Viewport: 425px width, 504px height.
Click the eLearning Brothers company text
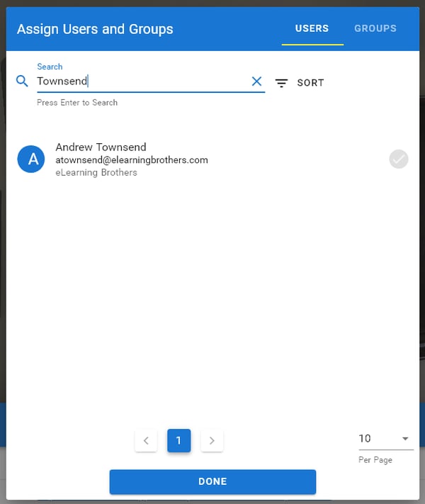tap(96, 172)
